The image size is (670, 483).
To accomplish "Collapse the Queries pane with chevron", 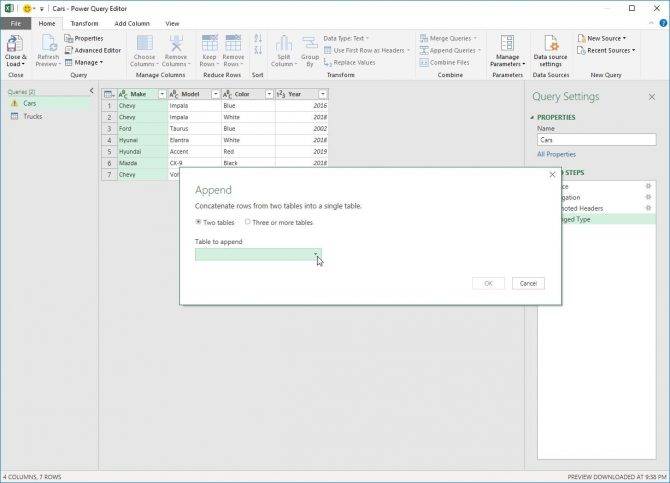I will click(x=91, y=91).
